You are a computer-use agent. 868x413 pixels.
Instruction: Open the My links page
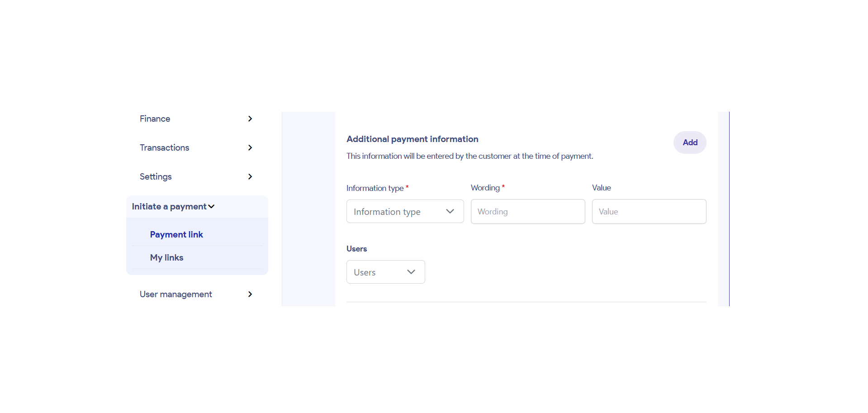click(x=166, y=257)
